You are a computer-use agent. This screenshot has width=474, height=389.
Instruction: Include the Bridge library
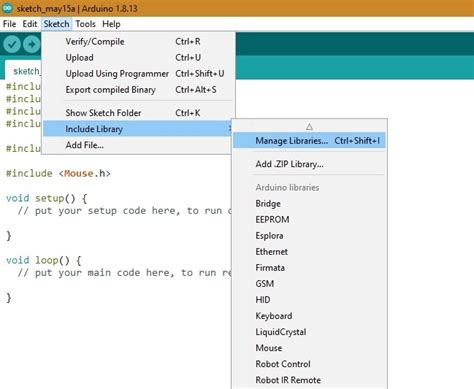(309, 204)
